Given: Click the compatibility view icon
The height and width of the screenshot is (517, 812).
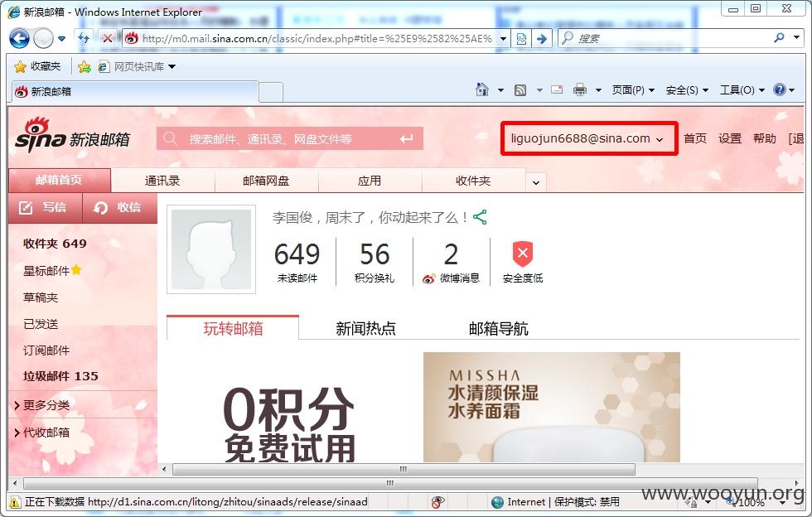Looking at the screenshot, I should pos(521,39).
